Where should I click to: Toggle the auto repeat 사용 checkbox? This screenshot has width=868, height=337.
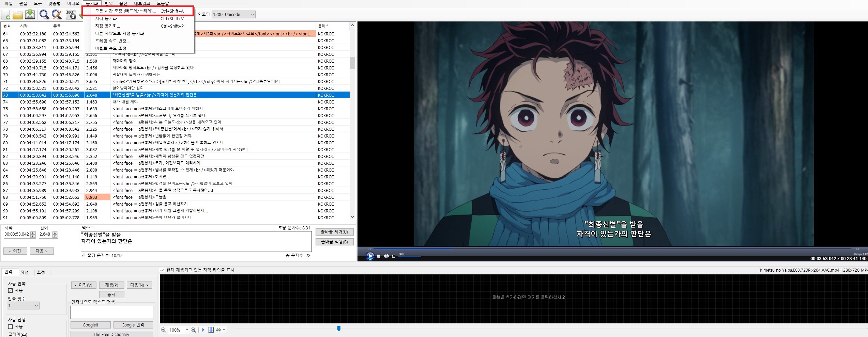(x=11, y=290)
